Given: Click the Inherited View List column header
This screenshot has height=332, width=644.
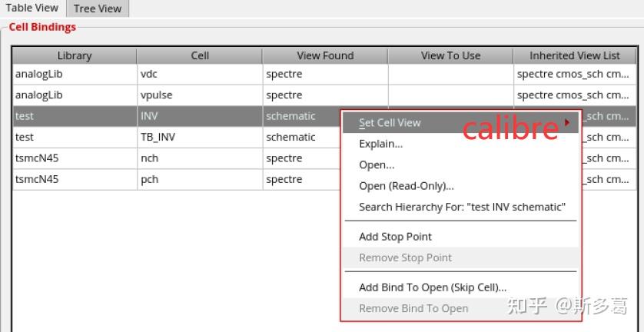Looking at the screenshot, I should tap(574, 55).
